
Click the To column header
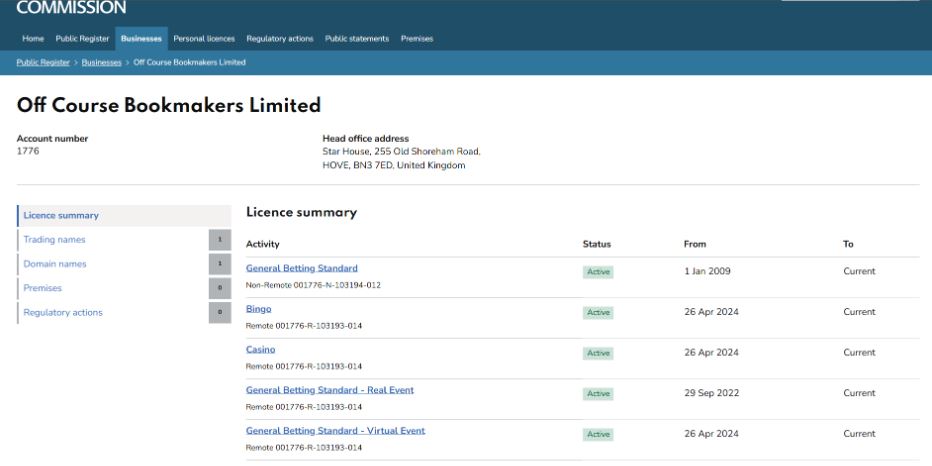click(848, 244)
